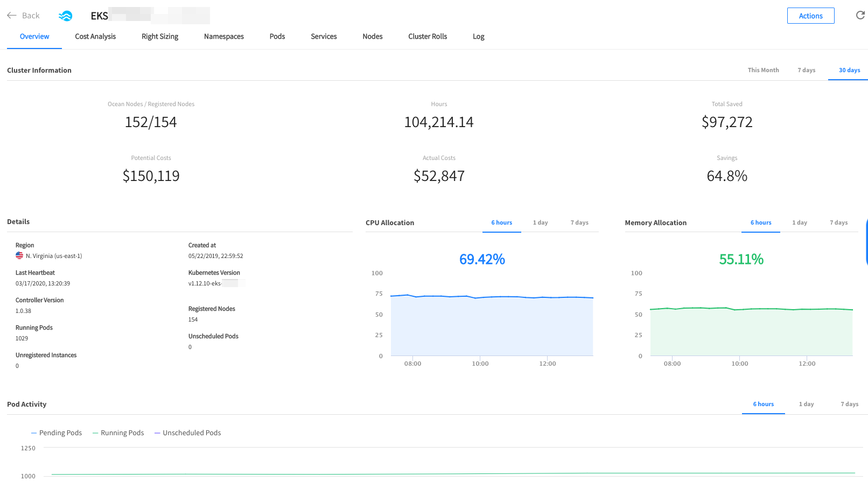Click the back arrow icon
This screenshot has height=481, width=868.
click(x=12, y=16)
